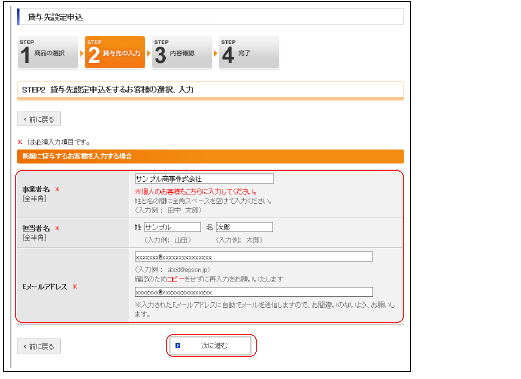The image size is (521, 379).
Task: Click the 貸与先設定申込 page title
Action: [55, 17]
